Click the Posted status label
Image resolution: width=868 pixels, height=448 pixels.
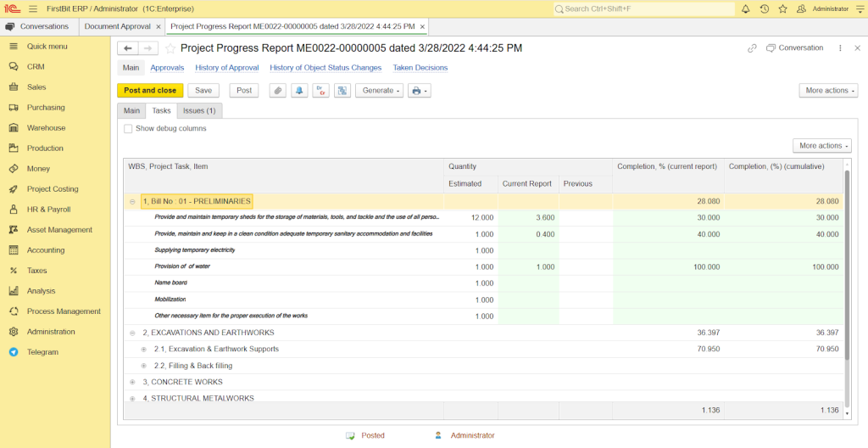click(373, 436)
